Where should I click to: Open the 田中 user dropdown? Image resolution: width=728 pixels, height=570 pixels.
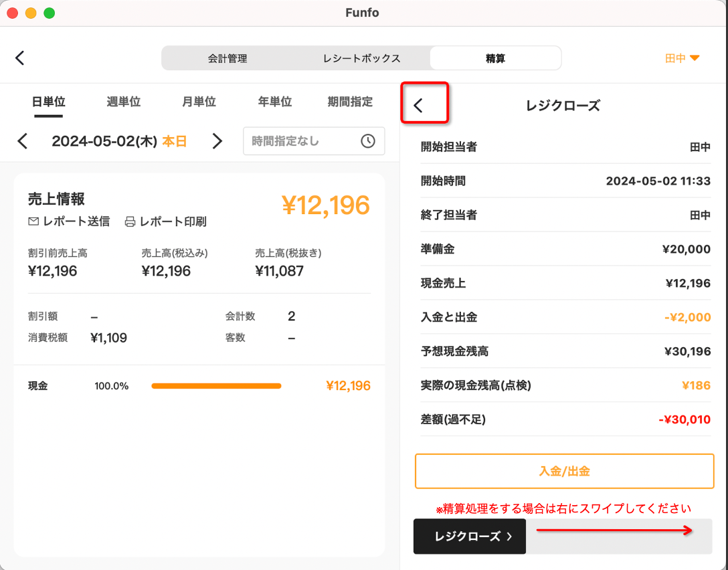click(x=682, y=58)
